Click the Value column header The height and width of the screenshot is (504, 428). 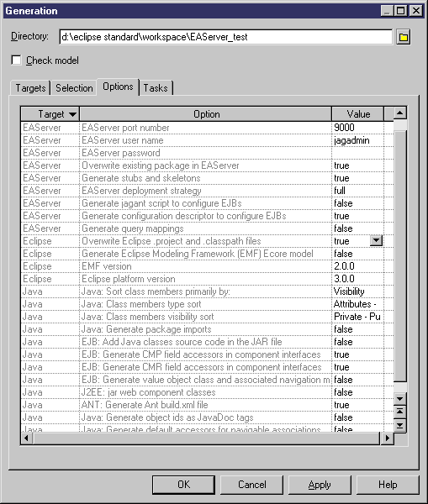point(358,114)
